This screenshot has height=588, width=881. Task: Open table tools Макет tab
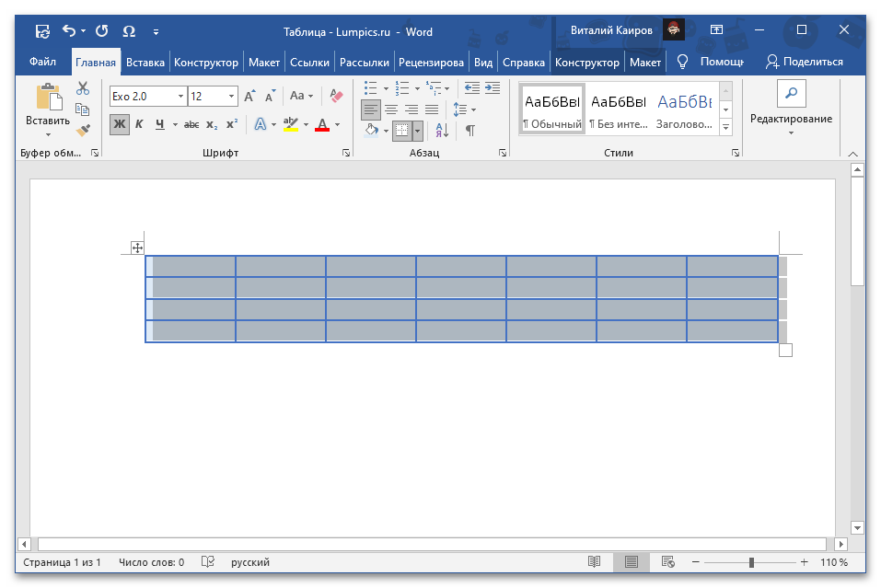click(x=645, y=63)
